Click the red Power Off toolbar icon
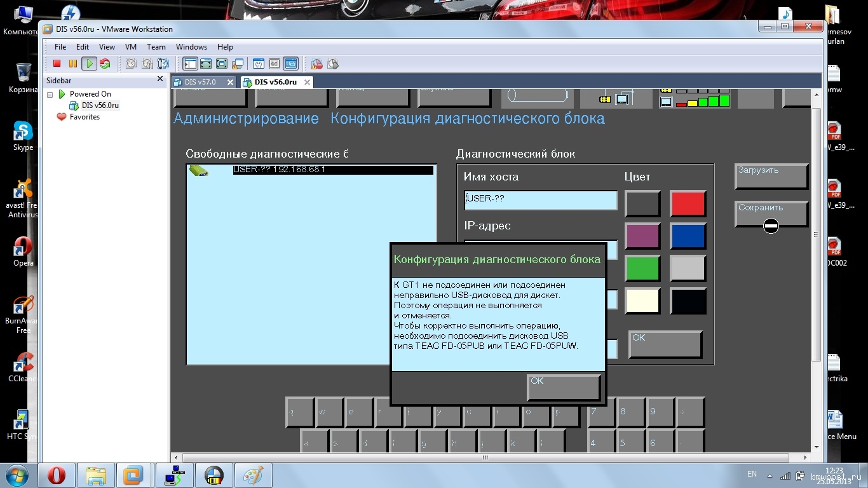The image size is (868, 488). 57,64
